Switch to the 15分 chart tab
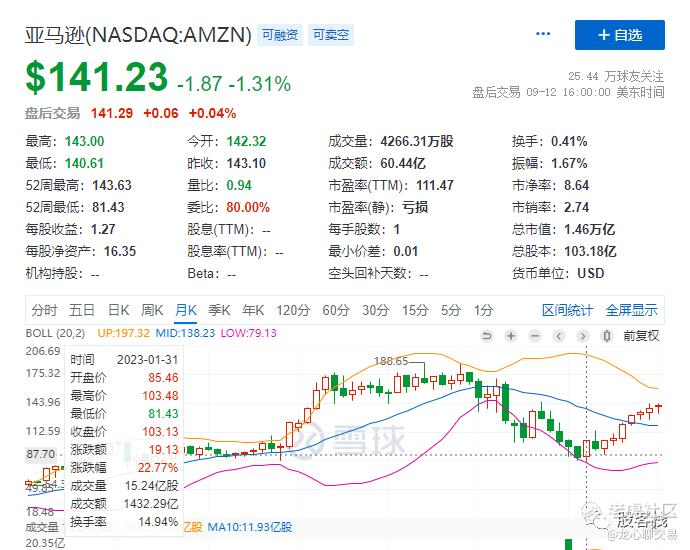This screenshot has height=550, width=690. pos(415,310)
